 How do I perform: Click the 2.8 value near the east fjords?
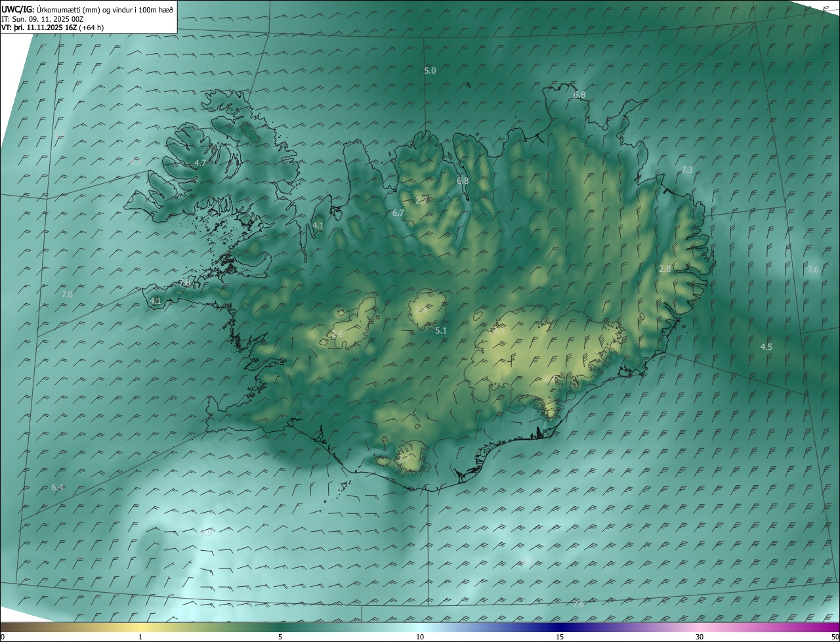pyautogui.click(x=665, y=269)
